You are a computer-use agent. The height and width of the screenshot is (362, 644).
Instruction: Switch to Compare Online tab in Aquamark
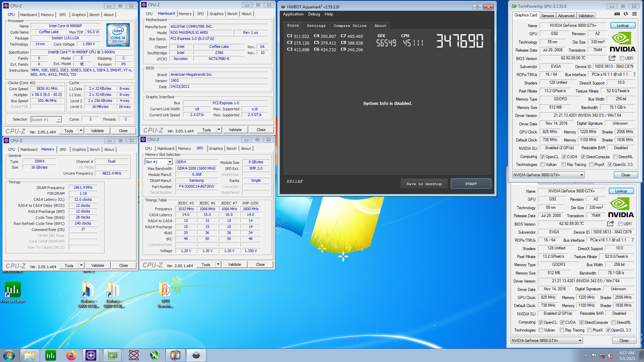pos(350,25)
